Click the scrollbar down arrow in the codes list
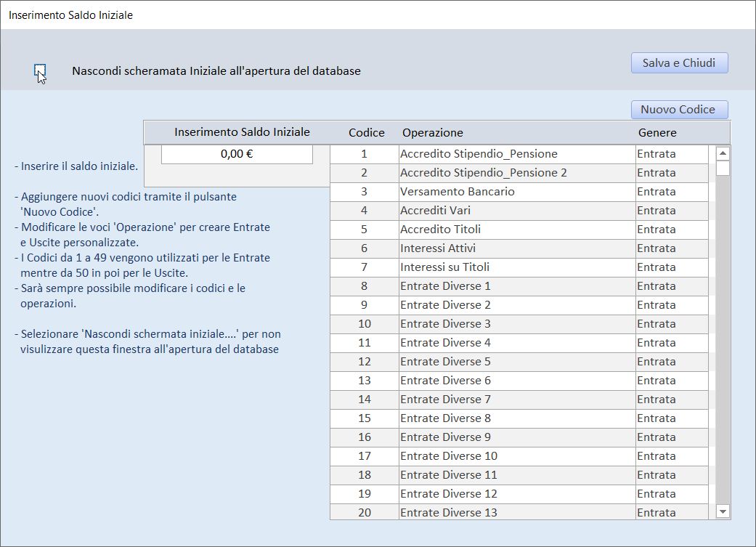Screen dimensions: 756x547 [x=723, y=512]
